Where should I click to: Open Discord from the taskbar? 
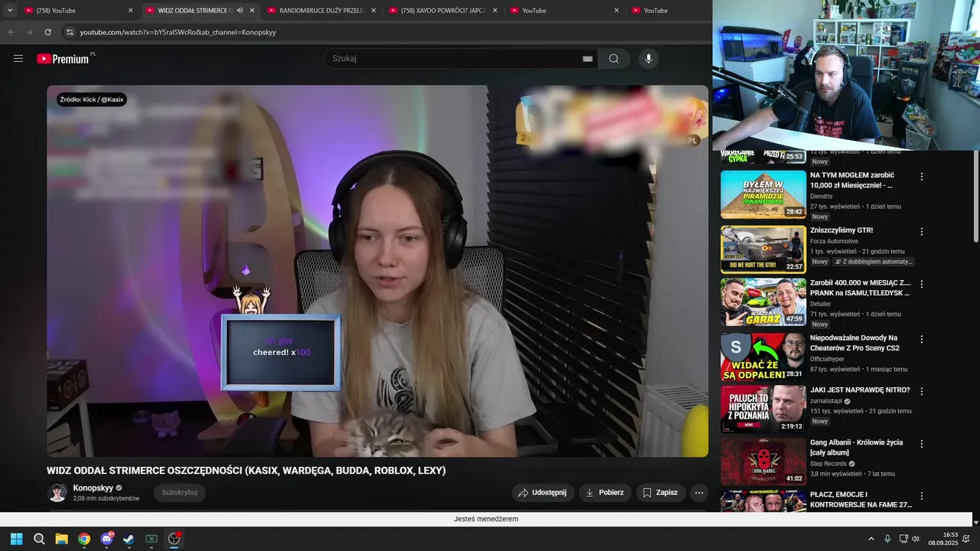(106, 539)
